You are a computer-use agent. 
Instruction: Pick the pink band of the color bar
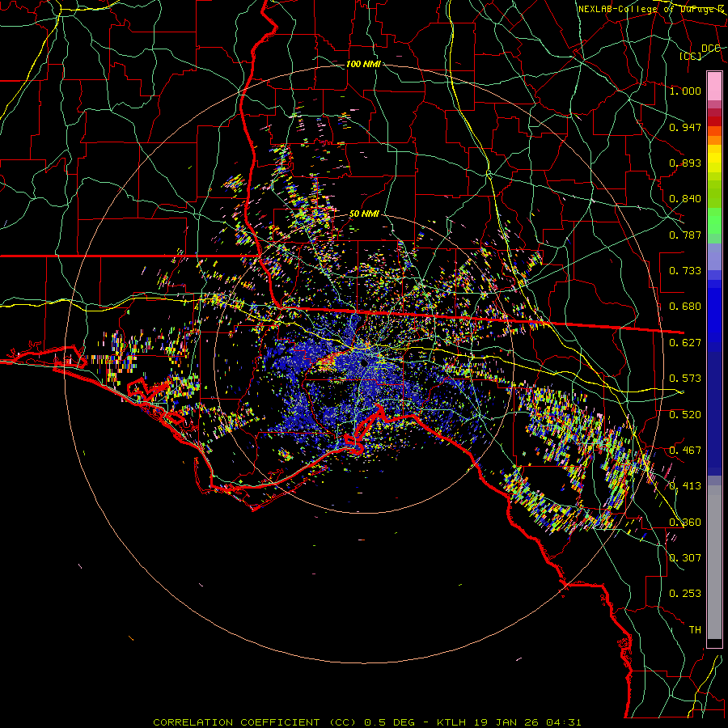(x=714, y=86)
